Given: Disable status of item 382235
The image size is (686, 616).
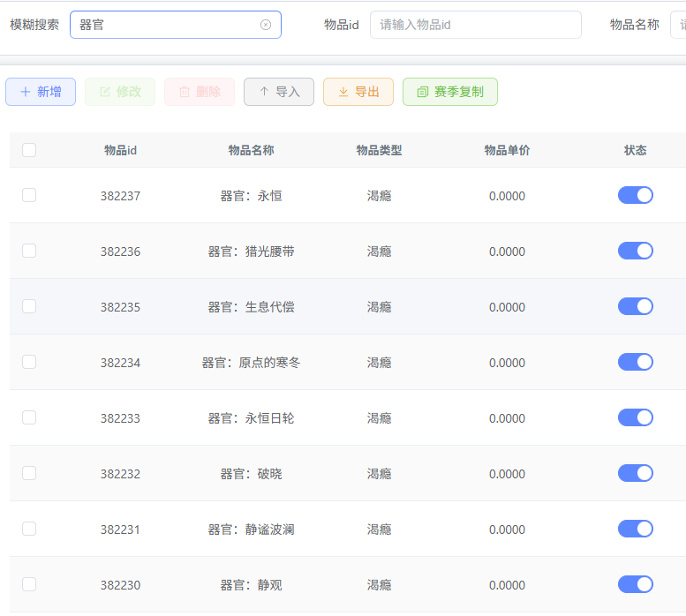Looking at the screenshot, I should pos(635,306).
